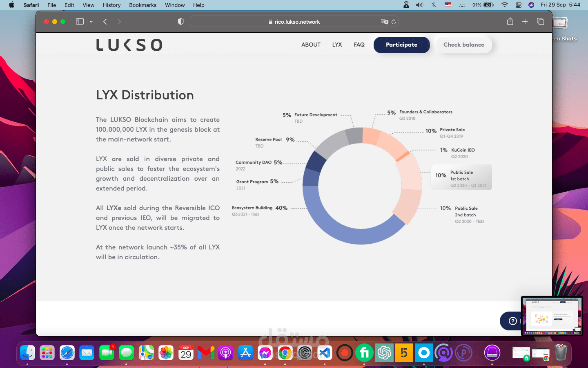The width and height of the screenshot is (588, 368).
Task: Open the Share icon in Safari toolbar
Action: [510, 22]
